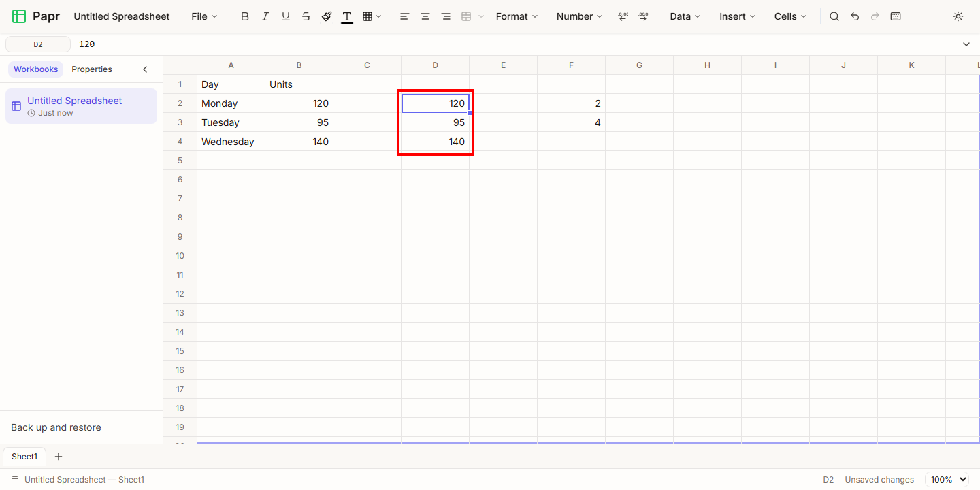The image size is (980, 490).
Task: Open the fill color paint tool
Action: pyautogui.click(x=327, y=16)
